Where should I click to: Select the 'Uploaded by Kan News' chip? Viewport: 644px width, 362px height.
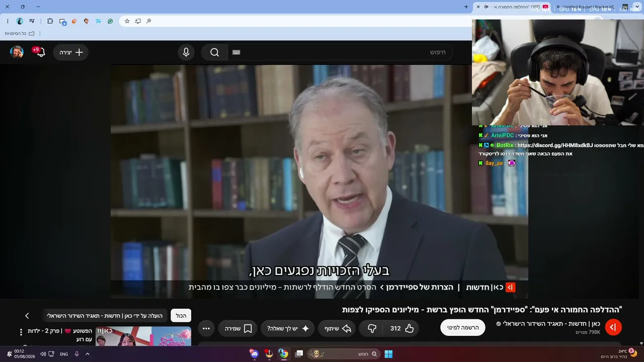tap(105, 316)
